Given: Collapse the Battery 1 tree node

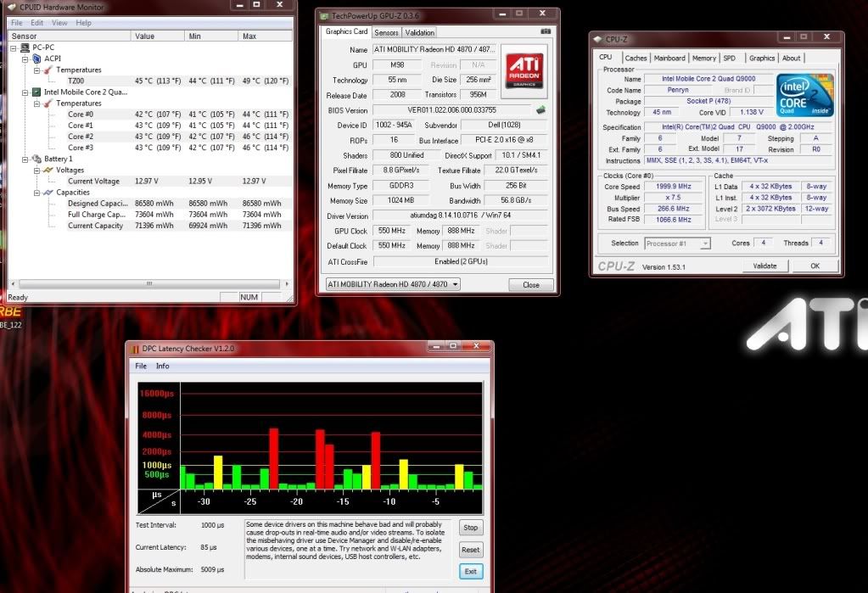Looking at the screenshot, I should pyautogui.click(x=25, y=159).
